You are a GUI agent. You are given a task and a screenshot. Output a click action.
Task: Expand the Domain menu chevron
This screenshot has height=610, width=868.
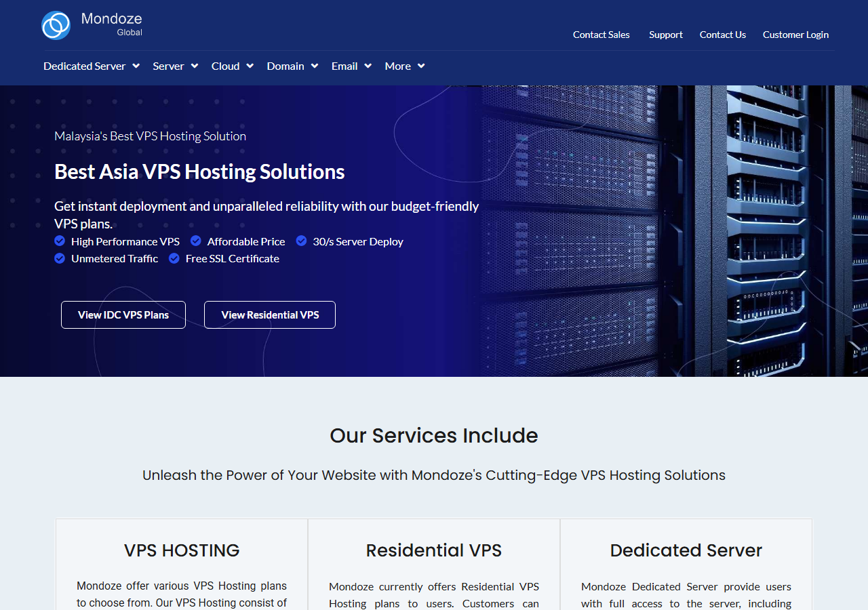[315, 66]
